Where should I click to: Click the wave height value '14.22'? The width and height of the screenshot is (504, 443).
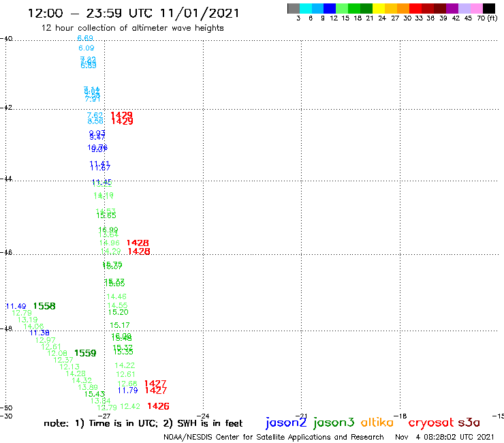(x=125, y=365)
